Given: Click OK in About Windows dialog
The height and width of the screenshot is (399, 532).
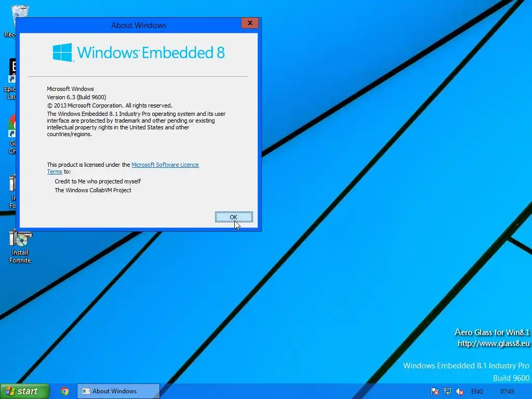Looking at the screenshot, I should tap(234, 217).
